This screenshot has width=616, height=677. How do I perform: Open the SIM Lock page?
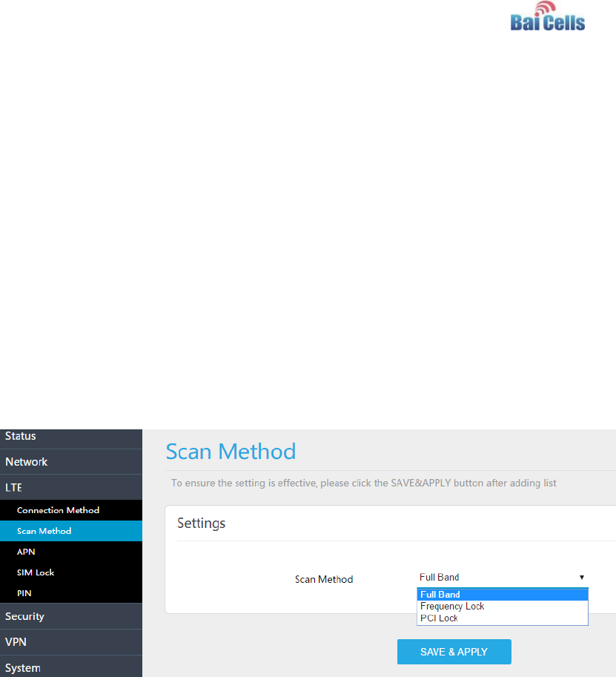(x=71, y=572)
